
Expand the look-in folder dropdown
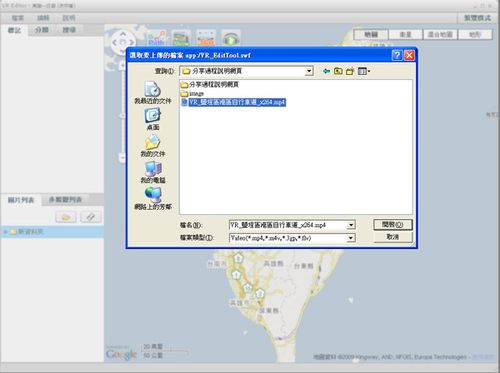[x=309, y=71]
